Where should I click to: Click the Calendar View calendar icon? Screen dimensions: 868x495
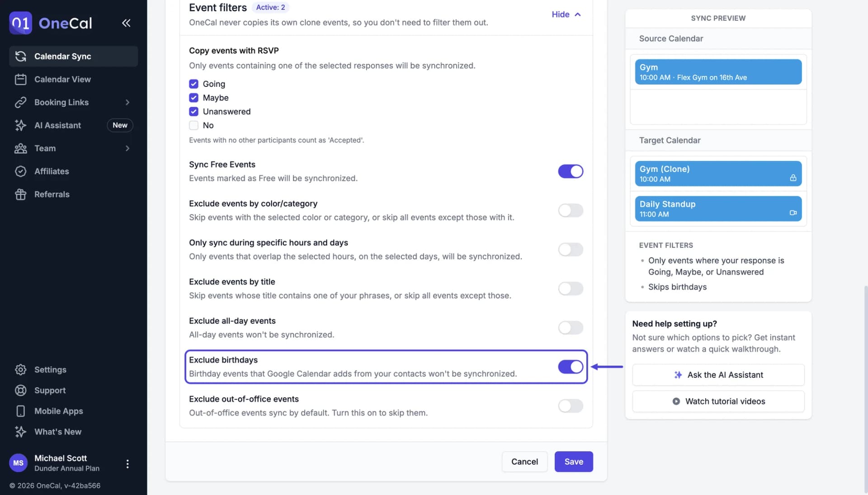20,79
